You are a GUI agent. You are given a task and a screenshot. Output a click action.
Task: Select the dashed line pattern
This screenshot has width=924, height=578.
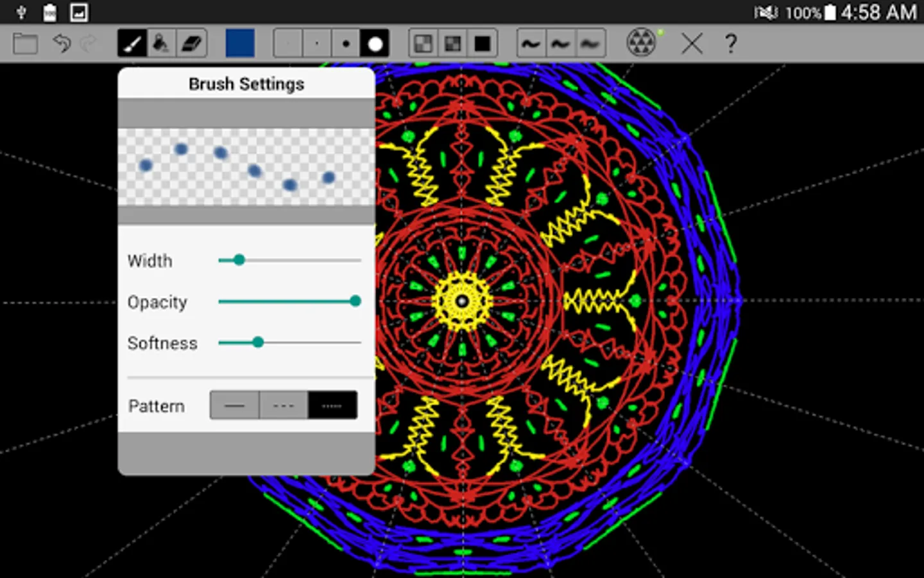[284, 405]
